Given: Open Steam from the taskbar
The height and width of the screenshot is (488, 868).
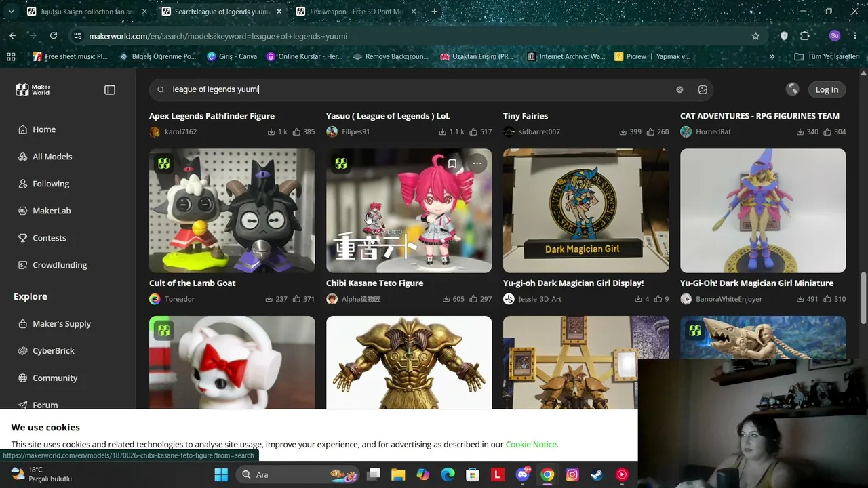Looking at the screenshot, I should click(x=597, y=474).
